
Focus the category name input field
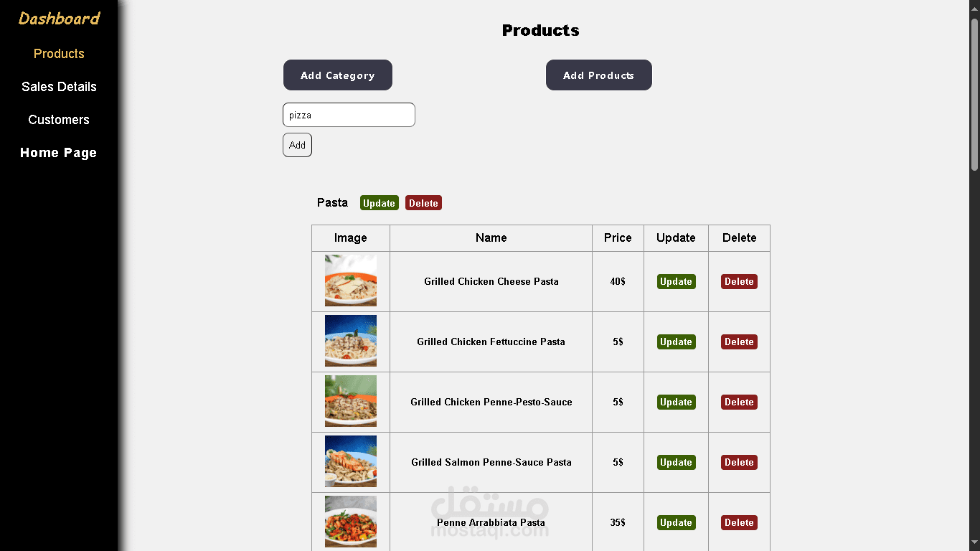(349, 115)
